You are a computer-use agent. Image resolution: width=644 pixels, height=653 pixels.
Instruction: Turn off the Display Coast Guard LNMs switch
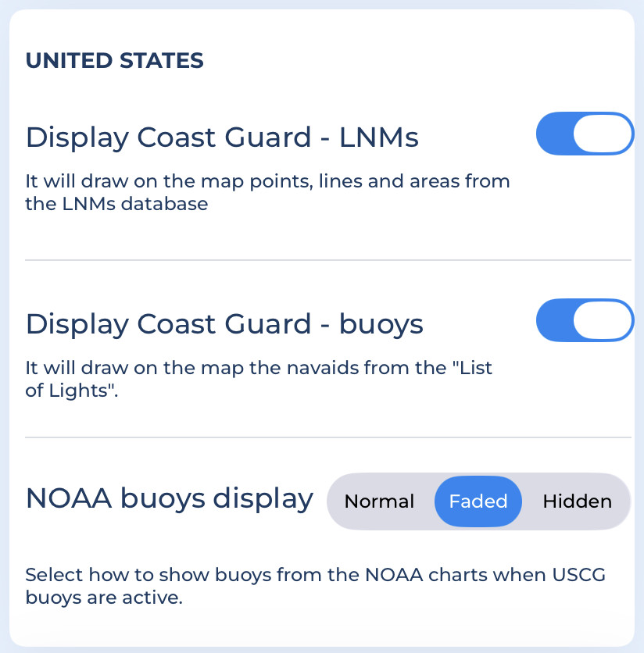(584, 134)
